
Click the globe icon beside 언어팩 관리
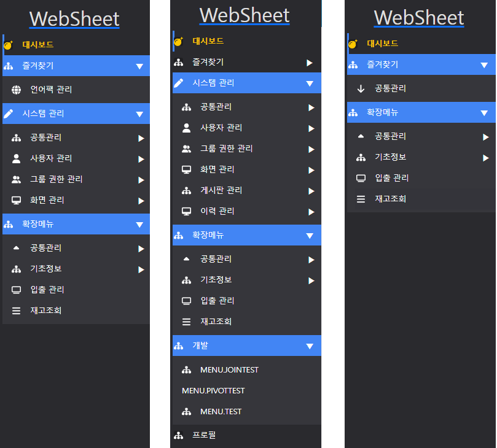click(x=16, y=90)
